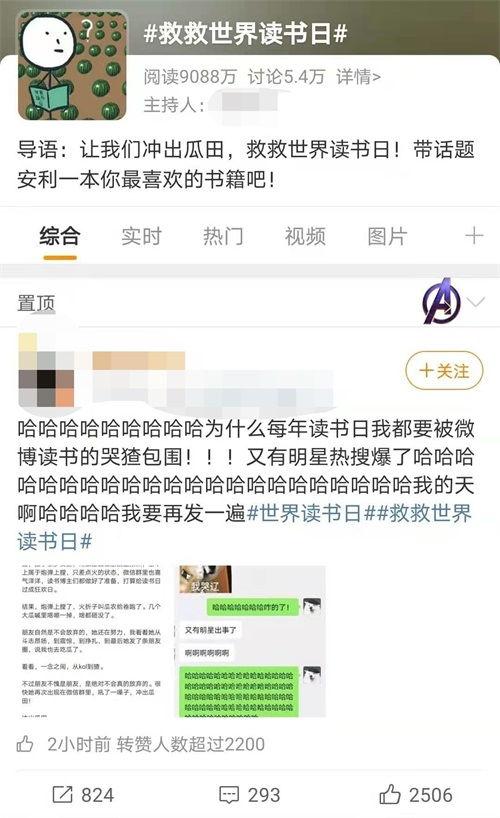Image resolution: width=500 pixels, height=818 pixels.
Task: Open the topic avatar with watermelons
Action: 73,66
